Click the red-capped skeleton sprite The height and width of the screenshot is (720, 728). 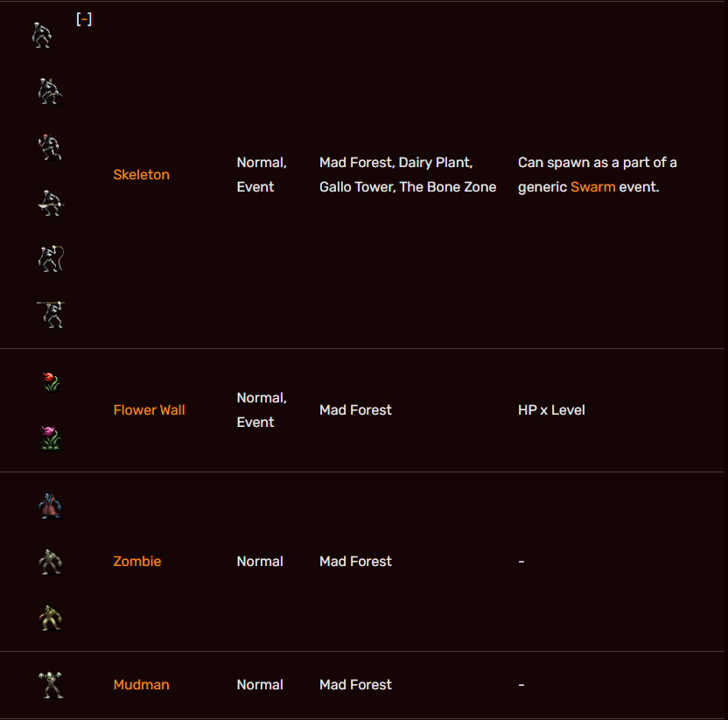pyautogui.click(x=51, y=147)
